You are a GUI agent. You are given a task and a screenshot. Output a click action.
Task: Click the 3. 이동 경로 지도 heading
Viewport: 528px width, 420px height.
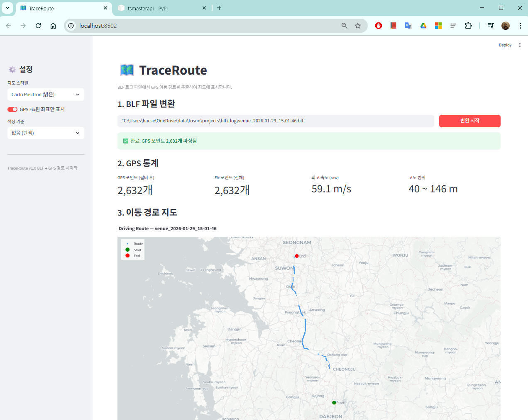coord(147,212)
